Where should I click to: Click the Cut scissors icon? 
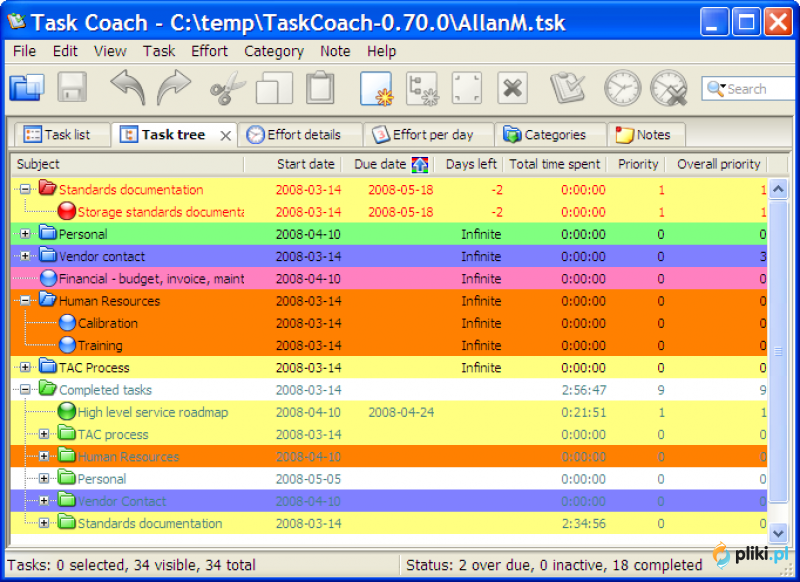coord(227,88)
